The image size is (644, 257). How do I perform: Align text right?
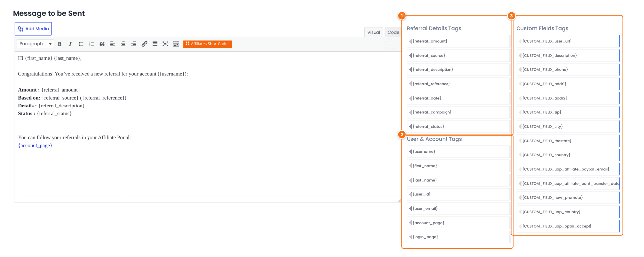click(x=134, y=44)
